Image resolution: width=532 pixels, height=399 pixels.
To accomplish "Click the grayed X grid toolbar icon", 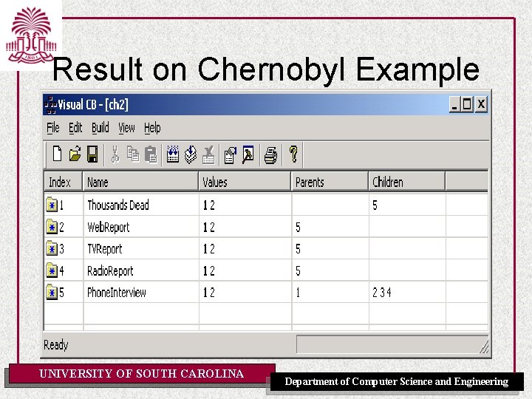I will tap(208, 154).
